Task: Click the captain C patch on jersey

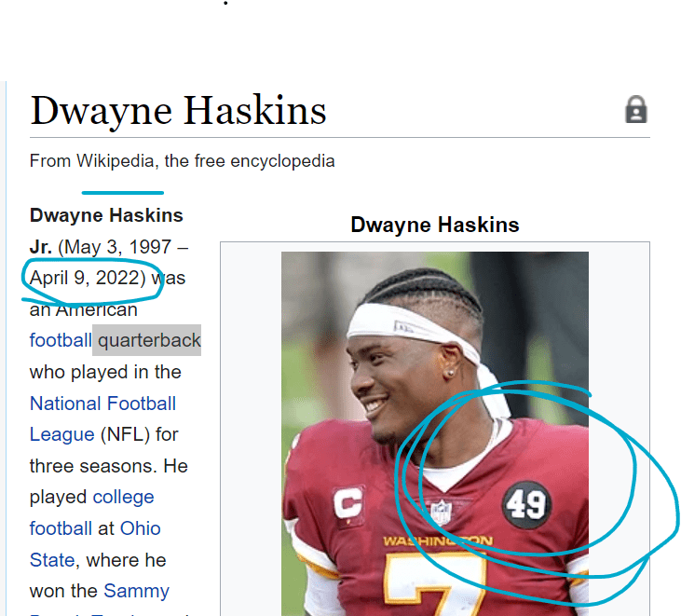Action: point(348,502)
